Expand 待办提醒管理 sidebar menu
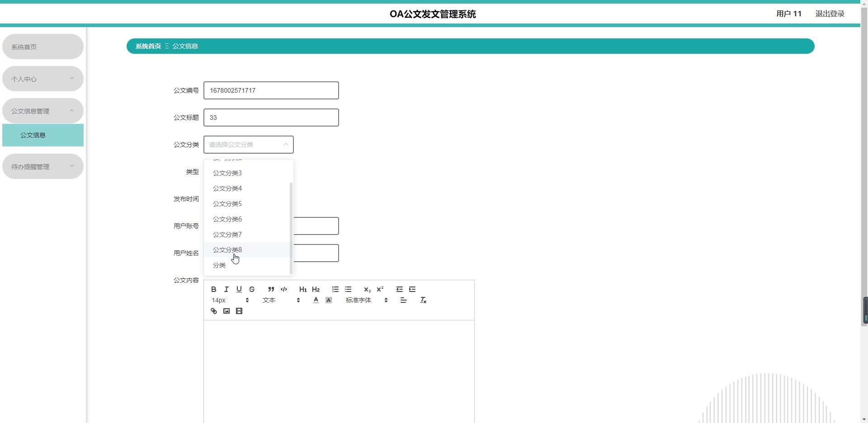 tap(43, 166)
